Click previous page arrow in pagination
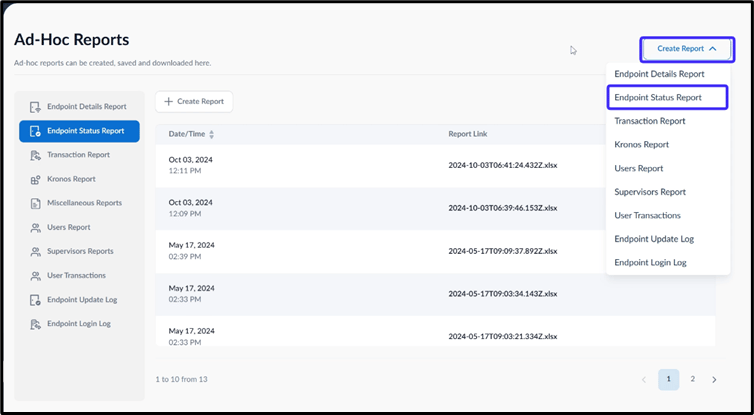 click(644, 380)
